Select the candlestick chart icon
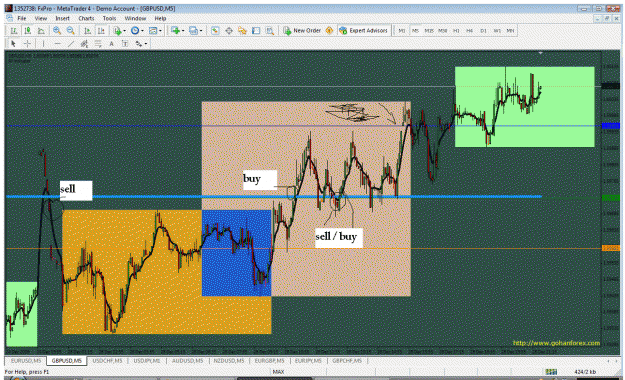Screen dimensions: 625x380 28,31
